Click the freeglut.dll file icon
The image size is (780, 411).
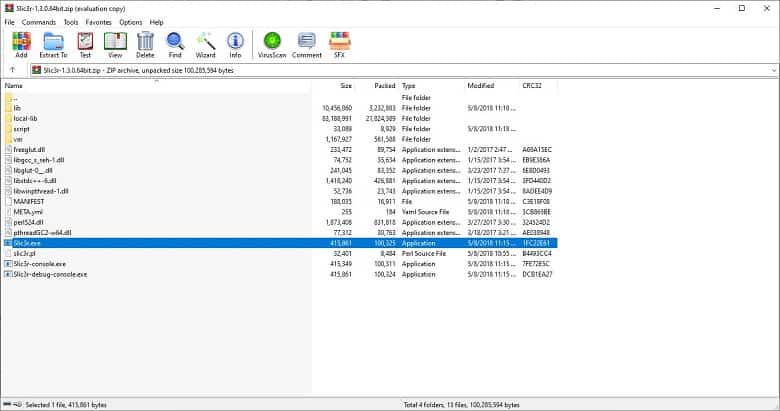point(8,150)
